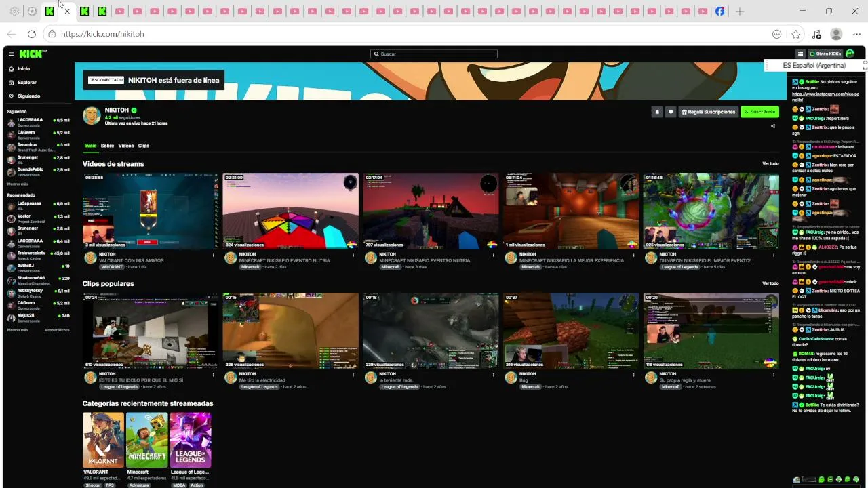Click the share icon below Suscribirse
The height and width of the screenshot is (488, 868).
pos(773,126)
